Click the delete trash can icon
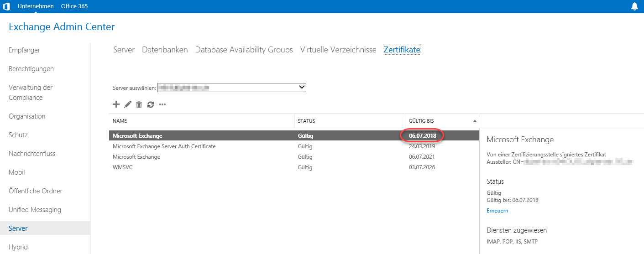 pyautogui.click(x=139, y=104)
